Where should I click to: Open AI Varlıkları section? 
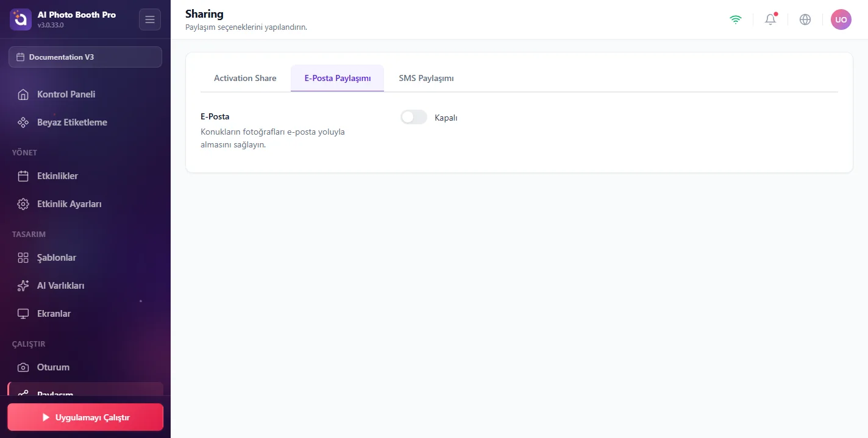(x=85, y=286)
